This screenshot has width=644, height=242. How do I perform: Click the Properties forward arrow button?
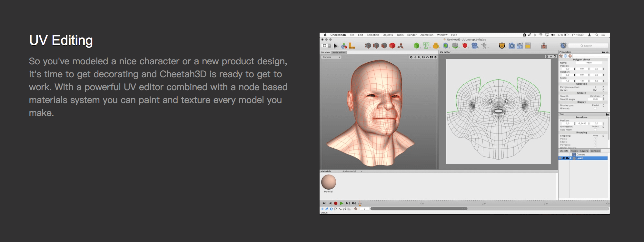click(607, 52)
